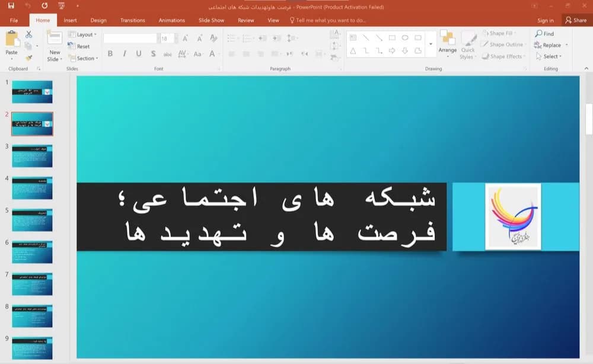The image size is (593, 364).
Task: Open the Arrange menu
Action: (447, 44)
